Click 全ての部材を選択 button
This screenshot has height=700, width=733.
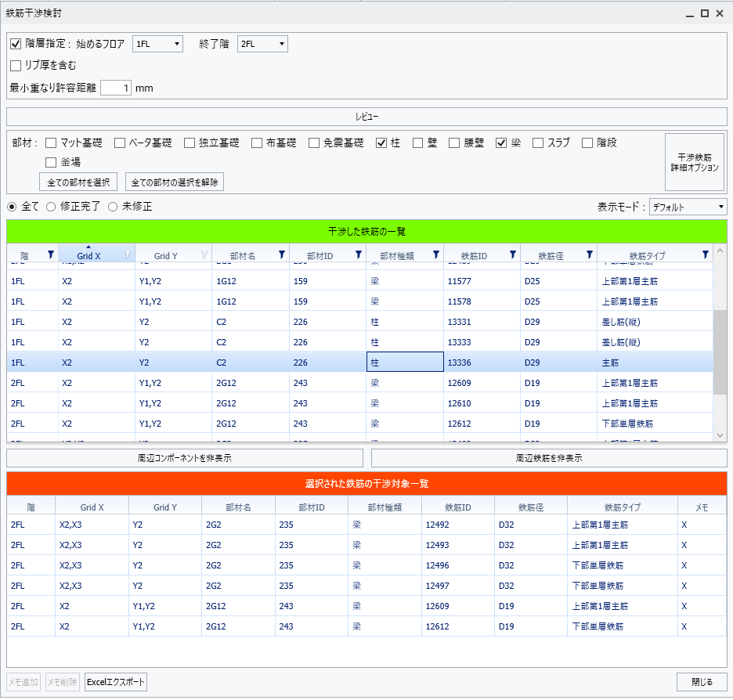tap(78, 182)
